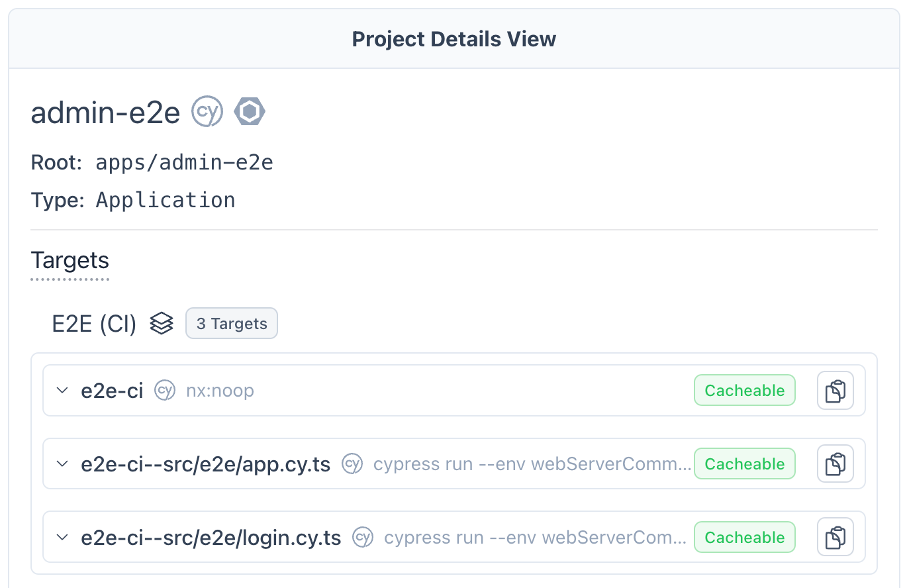Click the Cypress icon beside admin-e2e title
This screenshot has height=588, width=907.
click(207, 112)
